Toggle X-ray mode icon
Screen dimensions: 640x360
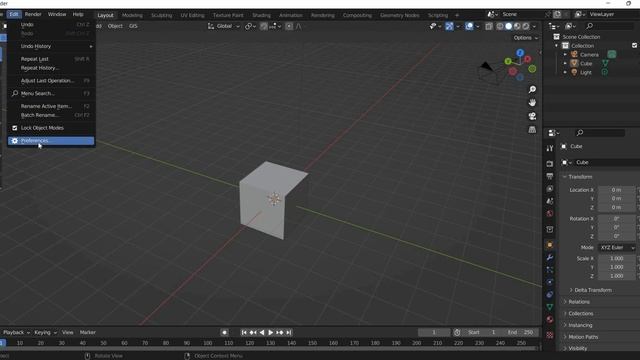(x=489, y=26)
